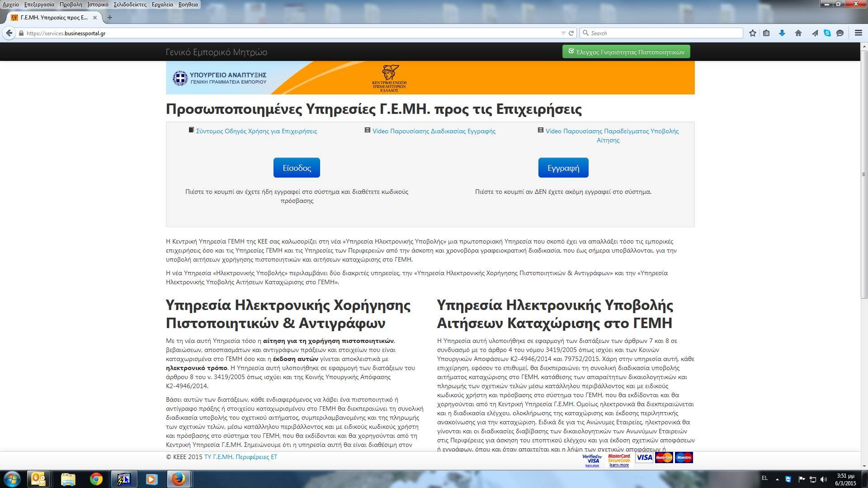Open Video Παρουσίασης Παραδείγματος Υποβολής Αίτησης link
This screenshot has width=868, height=488.
tap(612, 136)
